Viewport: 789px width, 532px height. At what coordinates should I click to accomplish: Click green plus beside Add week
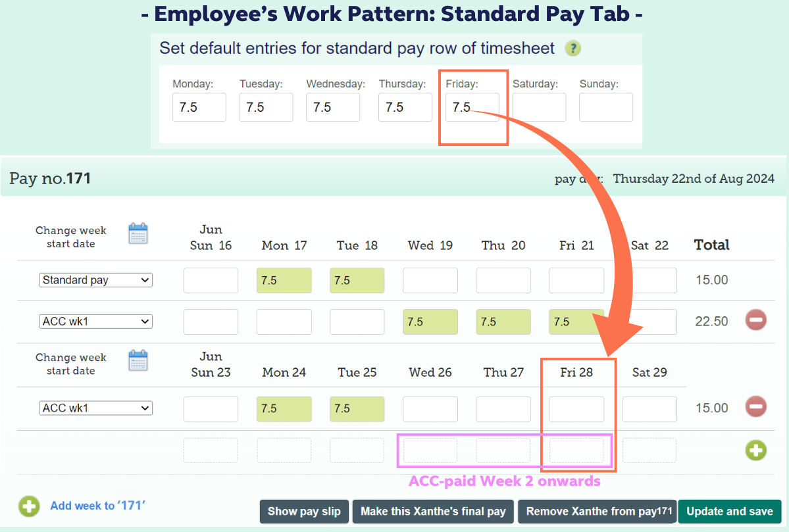pos(29,506)
